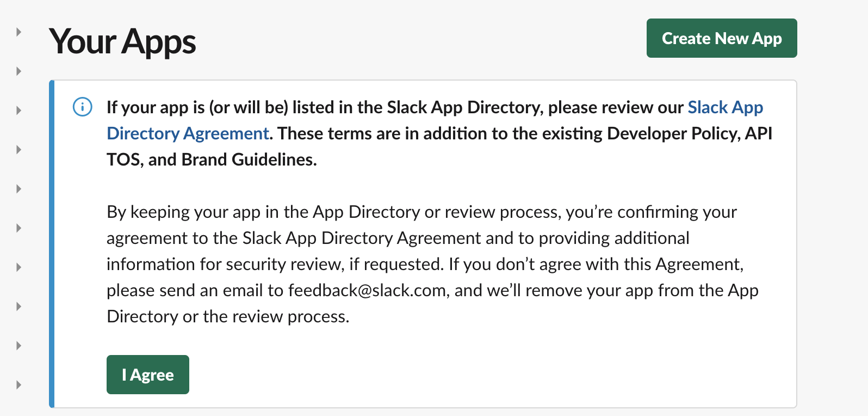Image resolution: width=868 pixels, height=416 pixels.
Task: Click the blue info circle icon
Action: (x=83, y=107)
